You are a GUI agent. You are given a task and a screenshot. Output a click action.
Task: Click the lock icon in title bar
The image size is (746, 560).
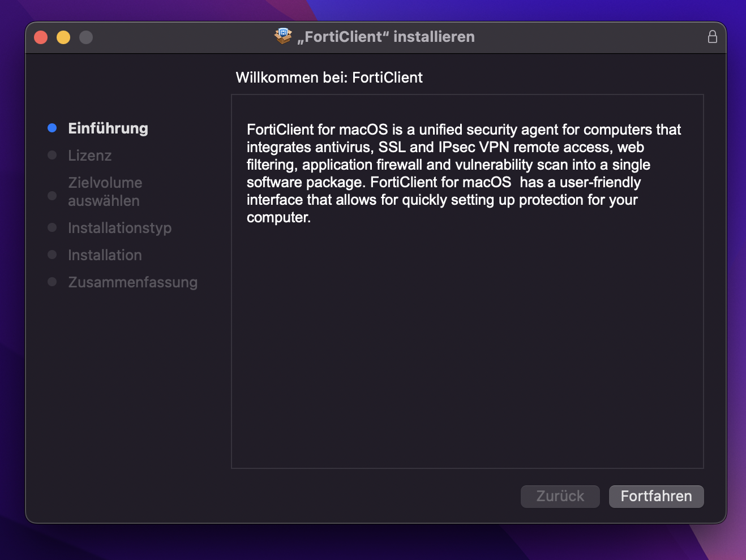click(x=712, y=37)
